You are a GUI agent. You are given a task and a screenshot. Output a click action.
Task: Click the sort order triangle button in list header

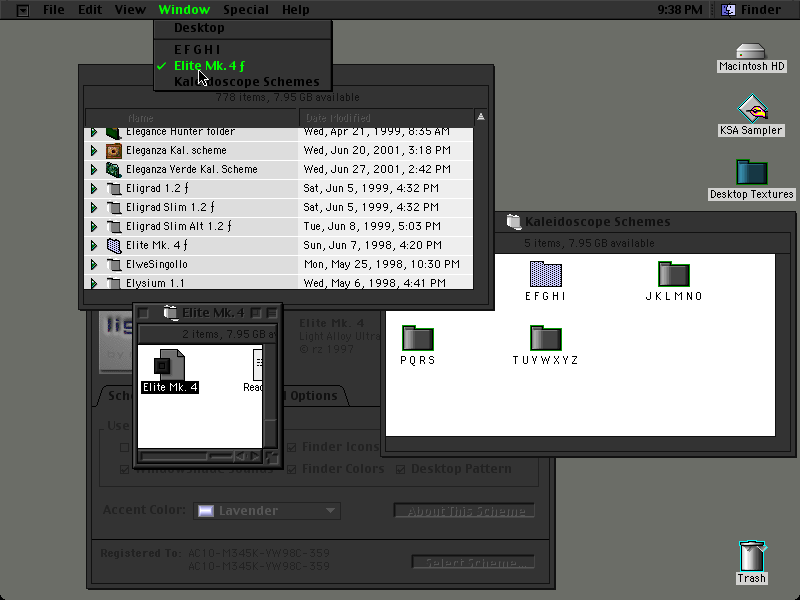point(481,117)
